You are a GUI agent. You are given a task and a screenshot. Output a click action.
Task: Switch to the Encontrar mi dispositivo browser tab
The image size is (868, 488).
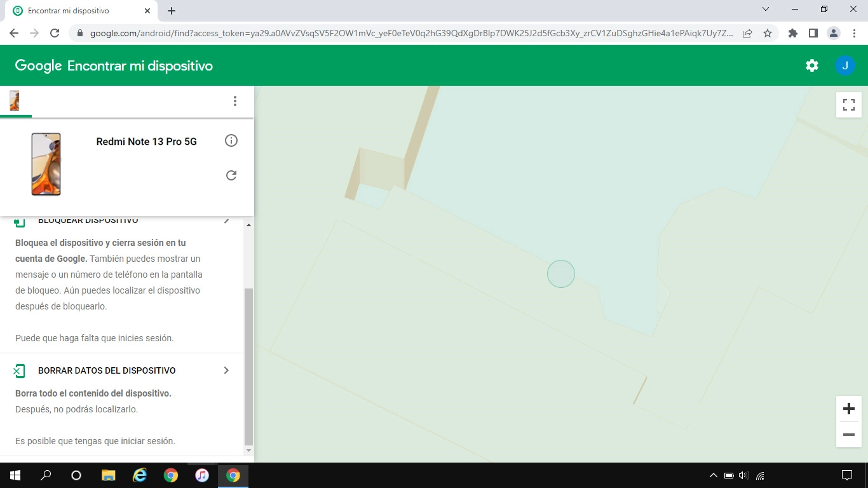[76, 10]
